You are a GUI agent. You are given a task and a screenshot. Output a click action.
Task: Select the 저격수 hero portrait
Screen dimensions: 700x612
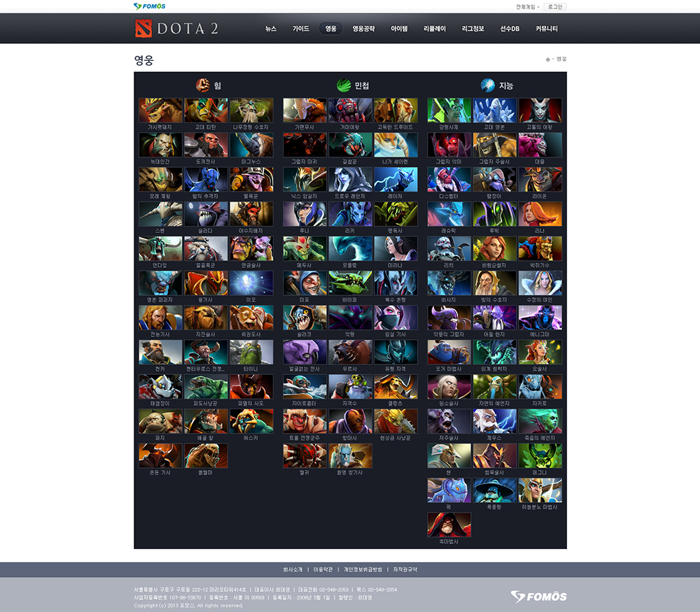[350, 387]
